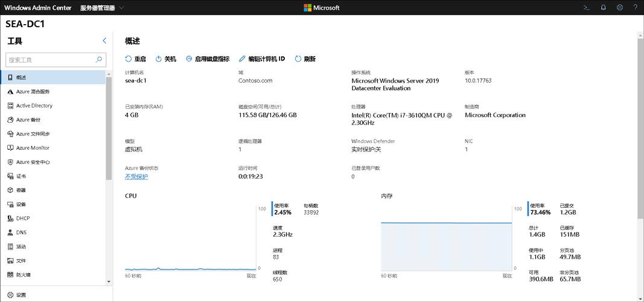Restart the server with 重启
Image resolution: width=644 pixels, height=302 pixels.
tap(136, 59)
